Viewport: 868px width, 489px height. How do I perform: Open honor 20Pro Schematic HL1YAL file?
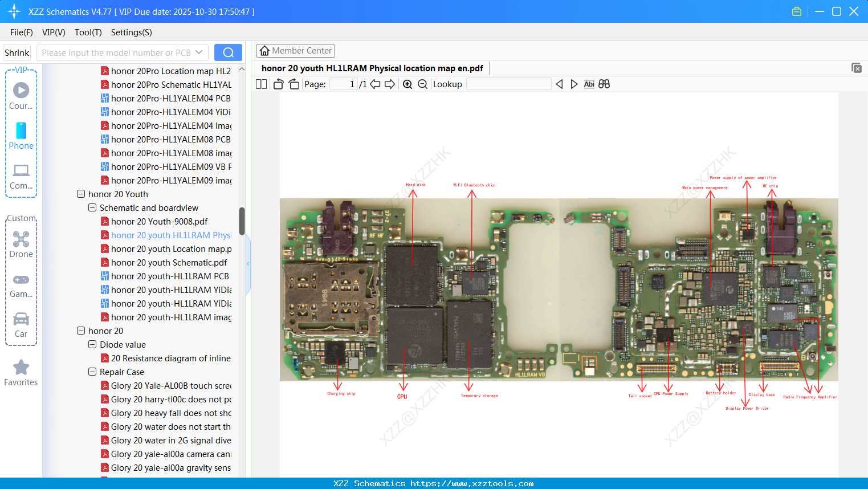[x=171, y=85]
